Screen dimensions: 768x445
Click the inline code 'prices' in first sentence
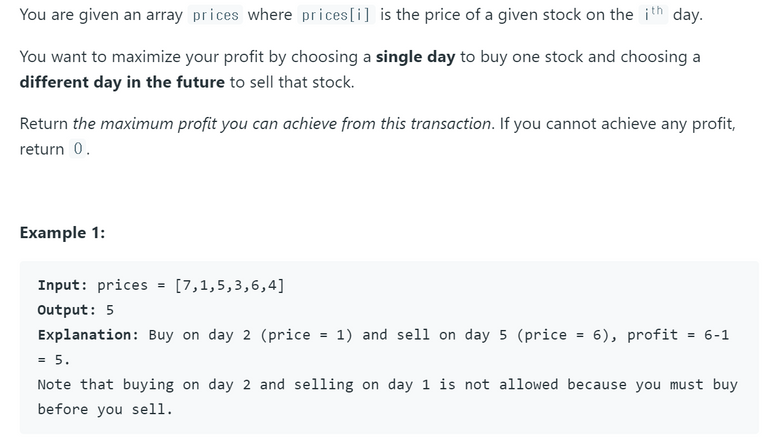(215, 15)
